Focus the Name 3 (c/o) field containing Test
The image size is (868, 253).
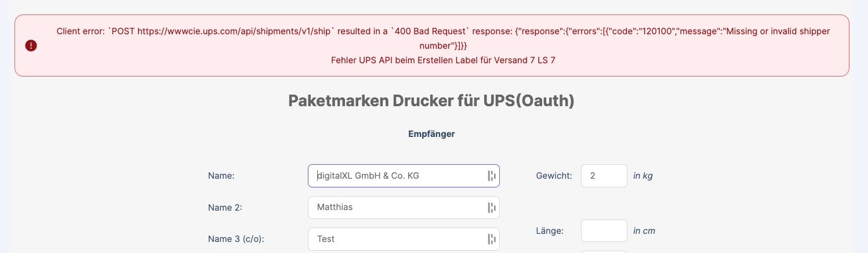pyautogui.click(x=404, y=238)
